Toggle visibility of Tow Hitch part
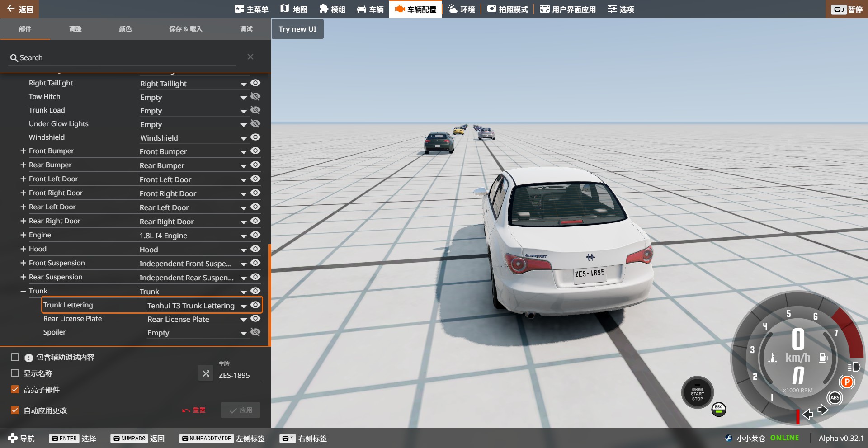The image size is (868, 448). tap(255, 96)
